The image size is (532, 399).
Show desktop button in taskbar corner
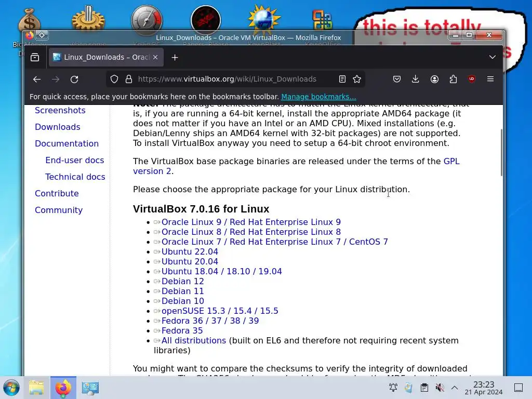[x=518, y=388]
